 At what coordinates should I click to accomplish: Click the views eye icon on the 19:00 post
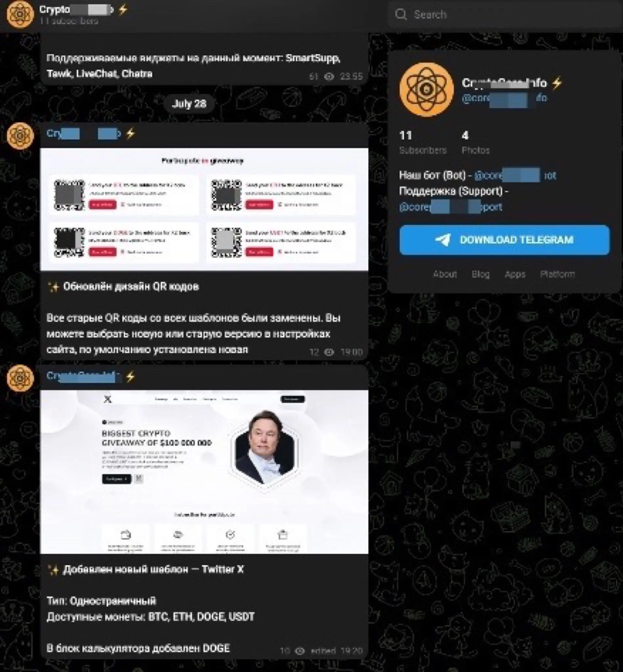[329, 352]
